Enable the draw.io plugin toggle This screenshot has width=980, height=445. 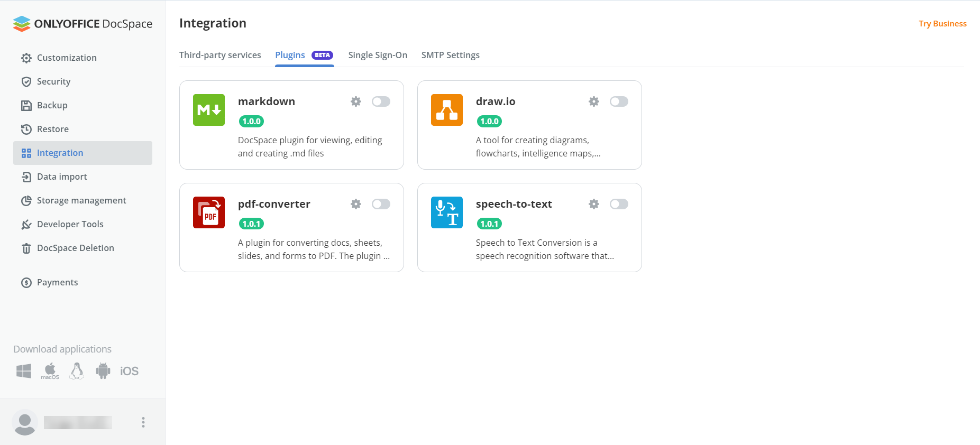click(x=619, y=101)
